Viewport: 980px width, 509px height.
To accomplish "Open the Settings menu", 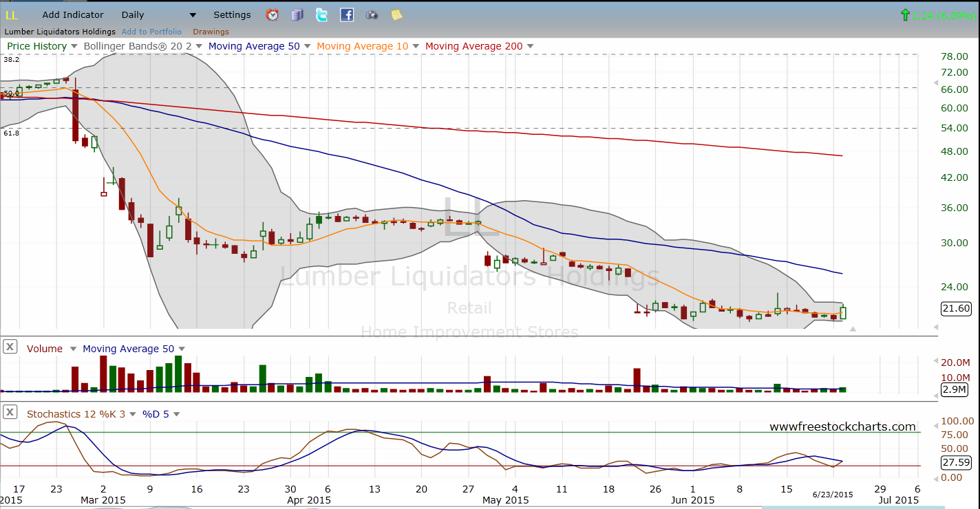I will (232, 14).
